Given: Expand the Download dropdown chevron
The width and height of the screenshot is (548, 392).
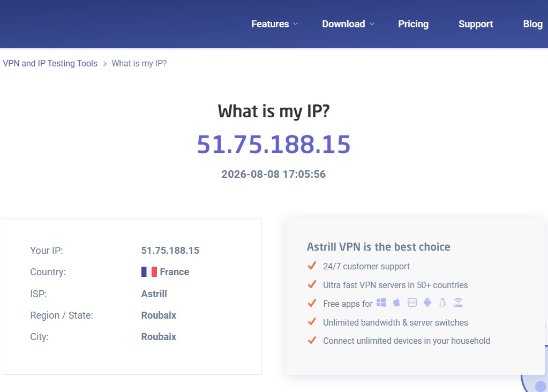Looking at the screenshot, I should pos(372,24).
